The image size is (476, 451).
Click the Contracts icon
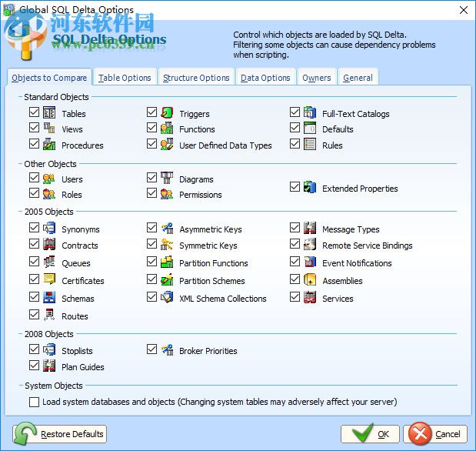(49, 244)
